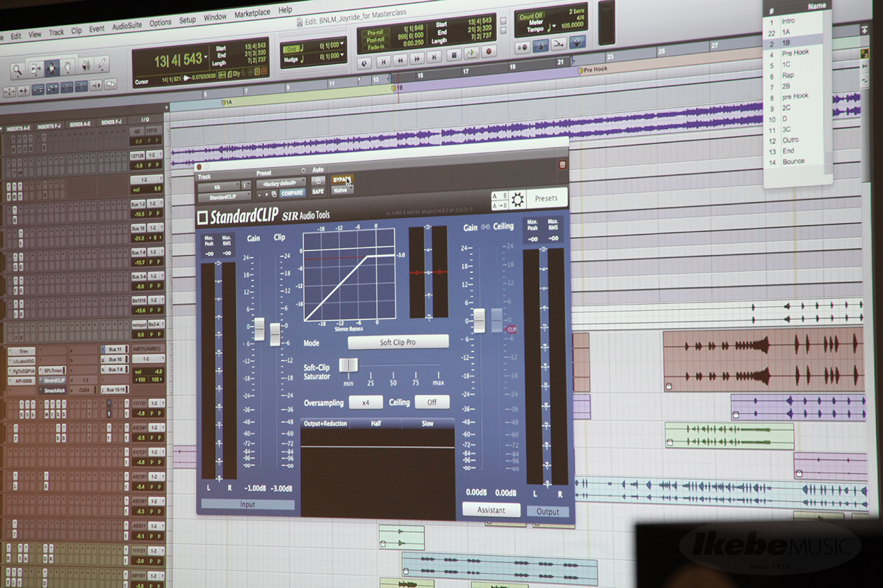Click the Gain-Ceiling link icon

click(484, 227)
